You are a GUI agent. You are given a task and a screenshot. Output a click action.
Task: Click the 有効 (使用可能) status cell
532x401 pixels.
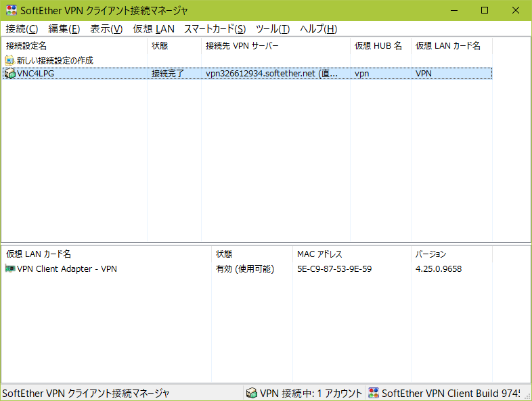(245, 269)
